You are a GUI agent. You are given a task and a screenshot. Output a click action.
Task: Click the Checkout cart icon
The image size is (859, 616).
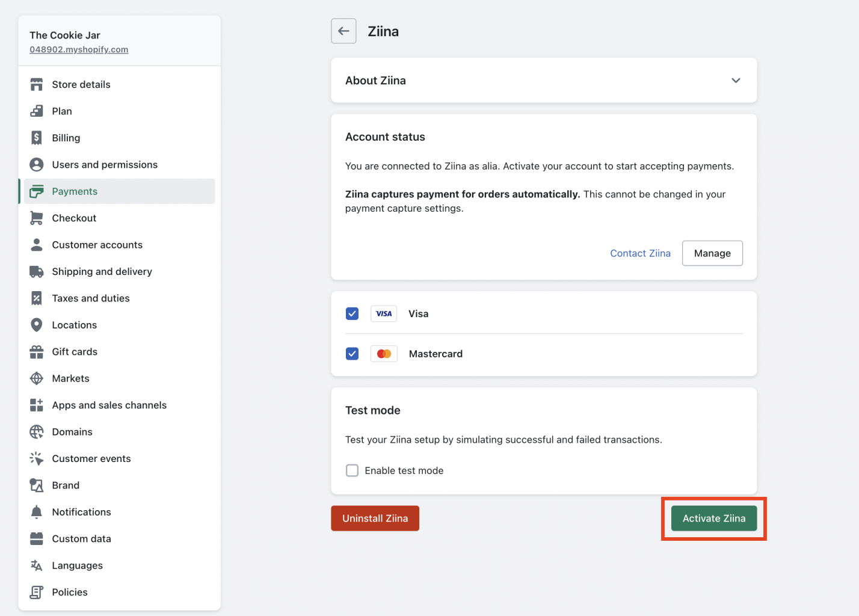37,218
